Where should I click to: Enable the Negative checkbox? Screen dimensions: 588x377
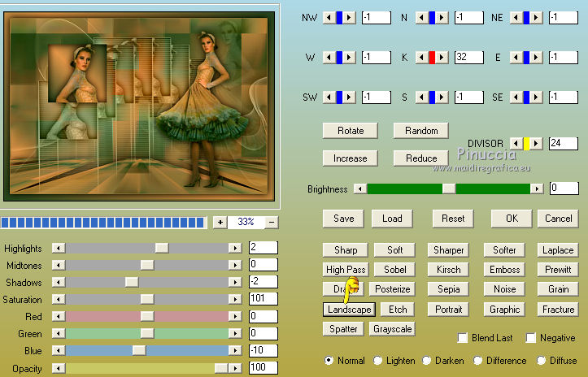[x=530, y=338]
